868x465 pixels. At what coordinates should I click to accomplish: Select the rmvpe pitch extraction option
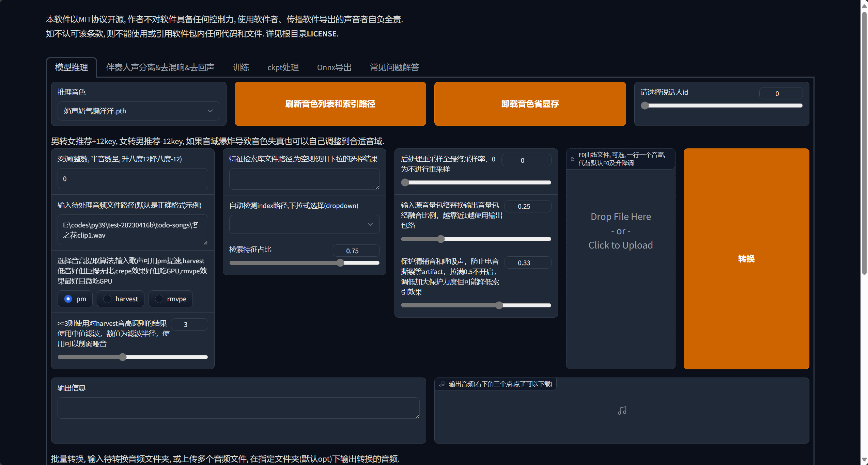171,299
